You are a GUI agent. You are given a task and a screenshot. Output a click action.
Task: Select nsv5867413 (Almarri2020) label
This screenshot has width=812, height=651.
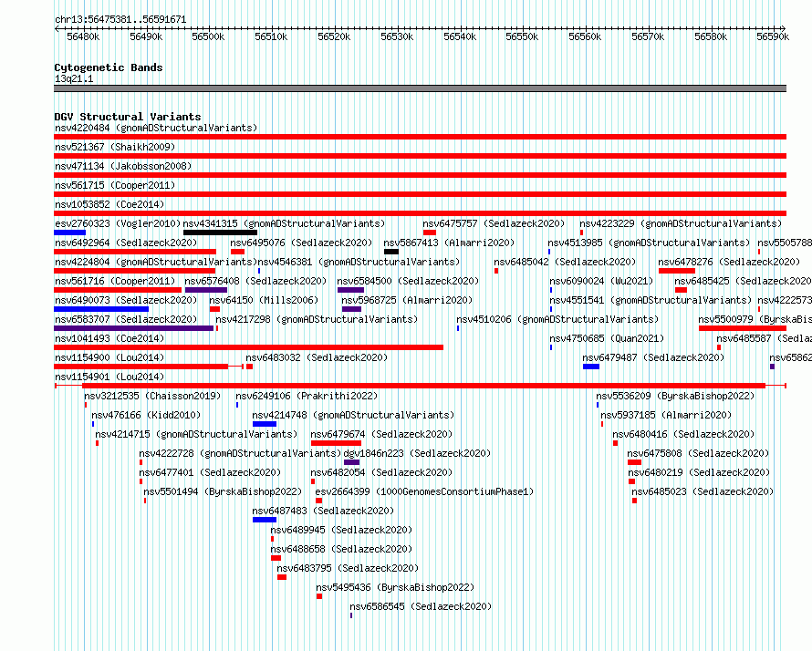coord(449,243)
